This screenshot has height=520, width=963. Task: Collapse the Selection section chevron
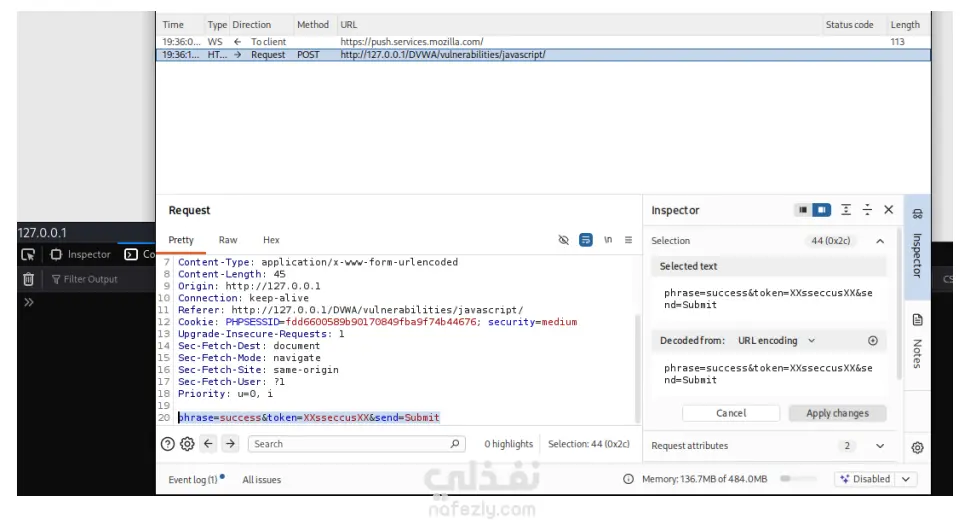point(880,241)
